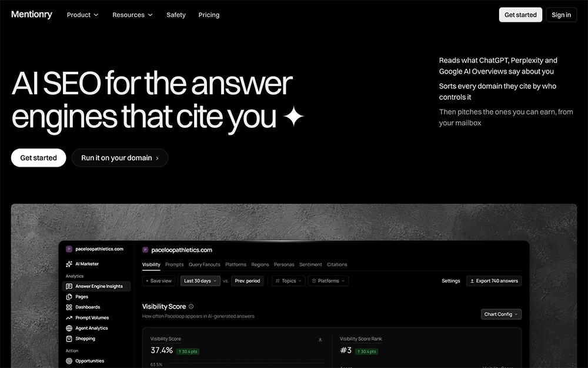Click the AI Marketer sparkle icon

pyautogui.click(x=69, y=264)
